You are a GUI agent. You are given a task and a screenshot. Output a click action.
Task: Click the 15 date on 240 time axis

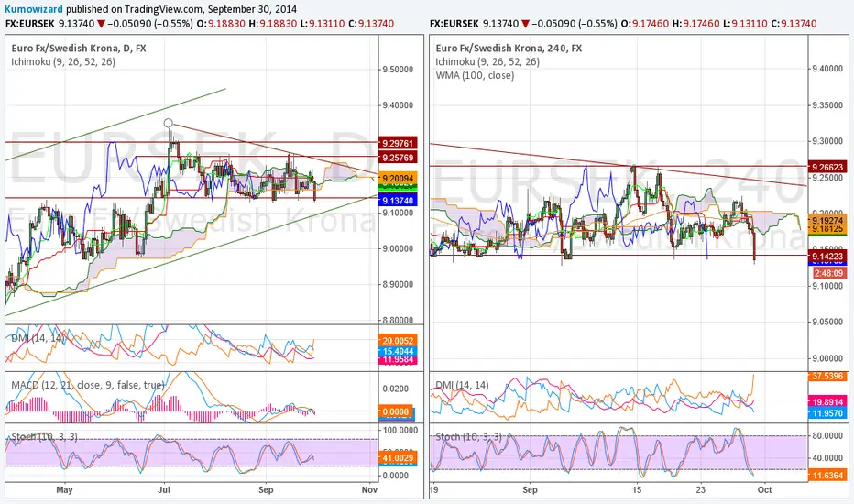[637, 489]
